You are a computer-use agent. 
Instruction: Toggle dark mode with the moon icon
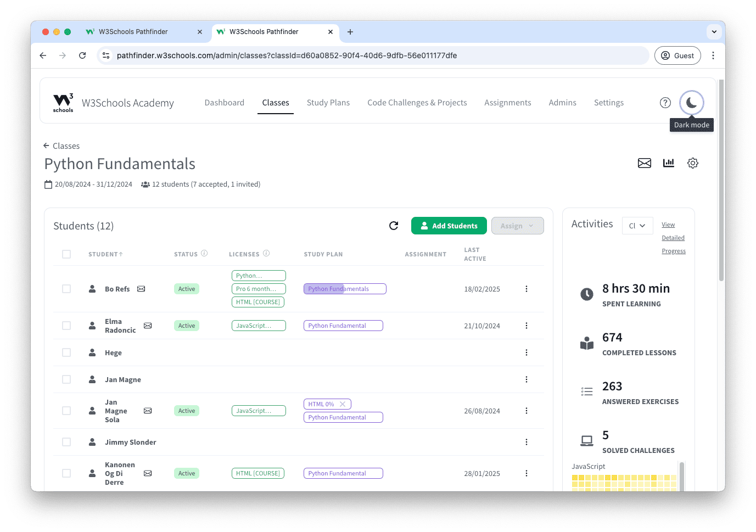(x=691, y=103)
